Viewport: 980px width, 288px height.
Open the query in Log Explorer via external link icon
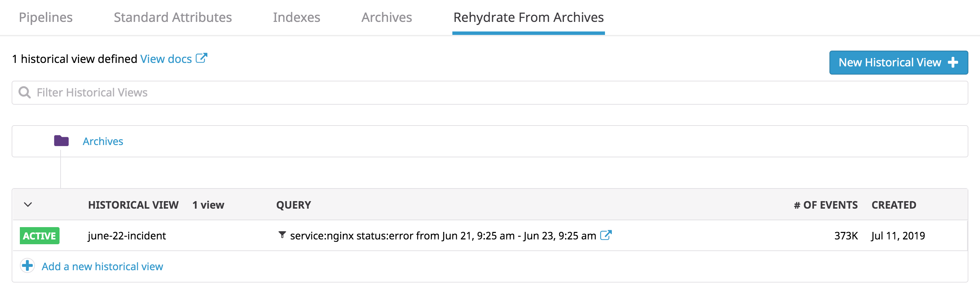606,235
